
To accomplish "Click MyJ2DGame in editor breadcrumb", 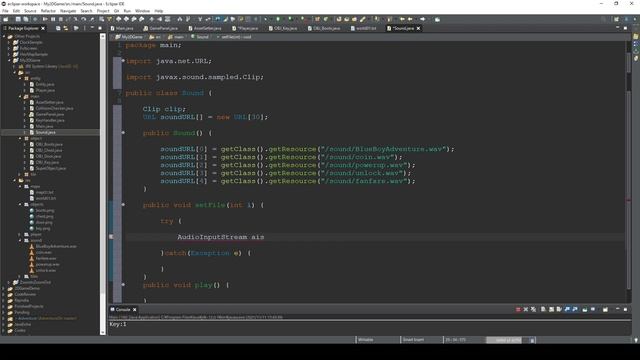I will pyautogui.click(x=129, y=37).
